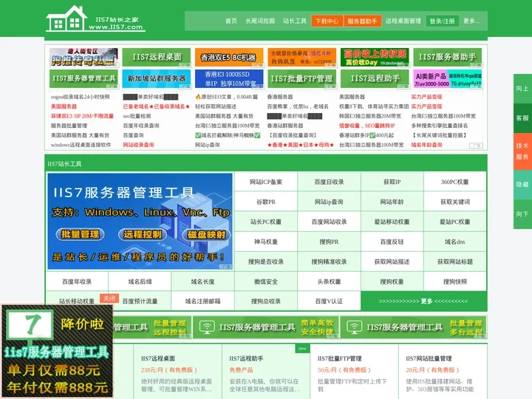Click the 向下 side button
This screenshot has height=399, width=532.
click(x=522, y=214)
